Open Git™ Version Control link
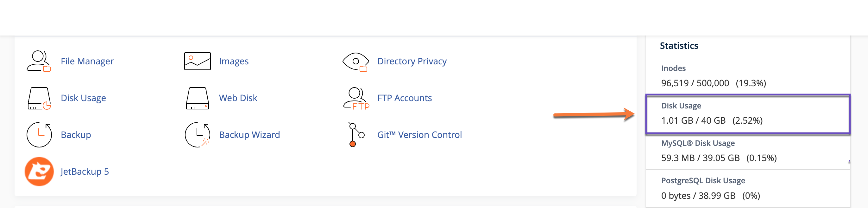 [x=419, y=135]
